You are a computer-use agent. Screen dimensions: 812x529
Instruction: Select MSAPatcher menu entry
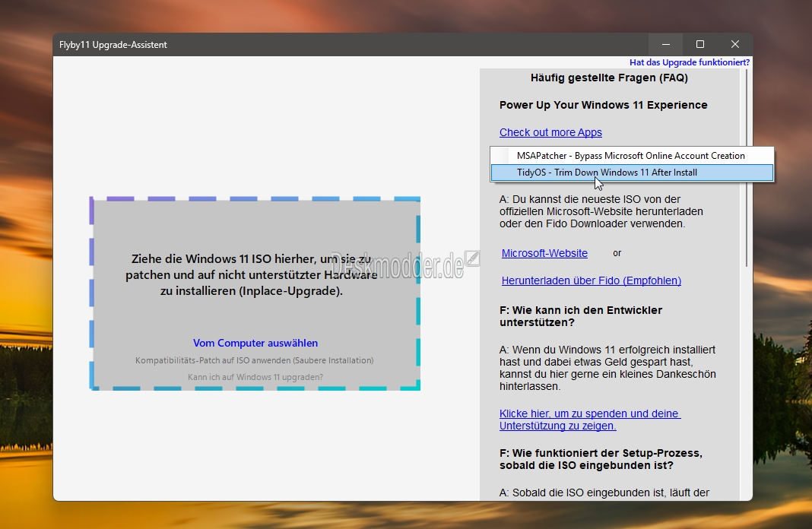pyautogui.click(x=632, y=155)
